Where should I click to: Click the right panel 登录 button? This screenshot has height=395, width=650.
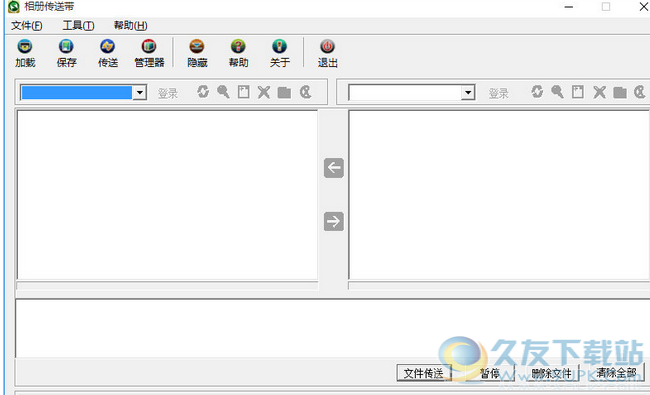[499, 93]
